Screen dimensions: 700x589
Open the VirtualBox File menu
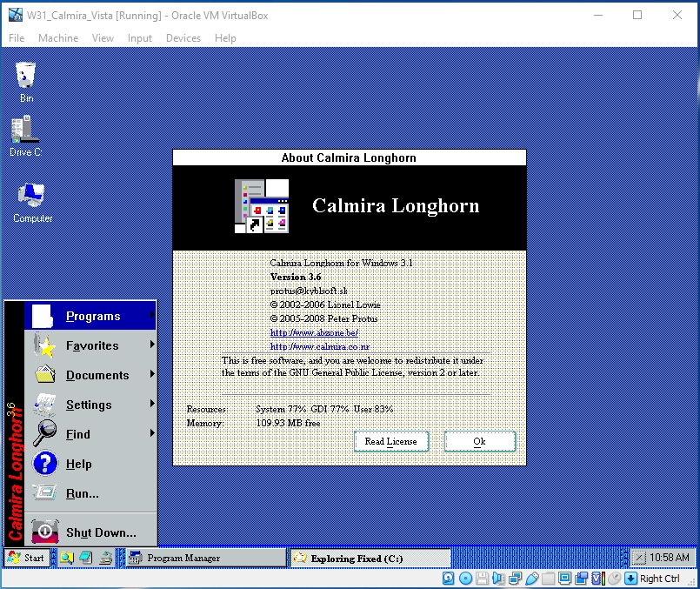17,38
